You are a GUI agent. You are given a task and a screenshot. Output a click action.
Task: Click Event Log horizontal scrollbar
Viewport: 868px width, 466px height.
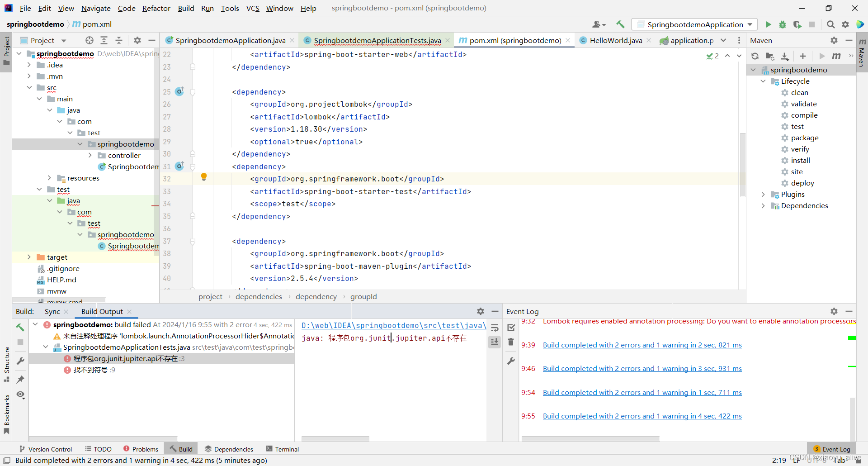590,438
